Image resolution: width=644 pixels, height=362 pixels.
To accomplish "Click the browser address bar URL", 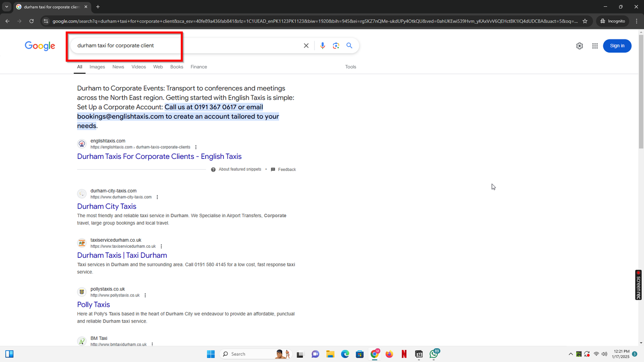I will [315, 21].
